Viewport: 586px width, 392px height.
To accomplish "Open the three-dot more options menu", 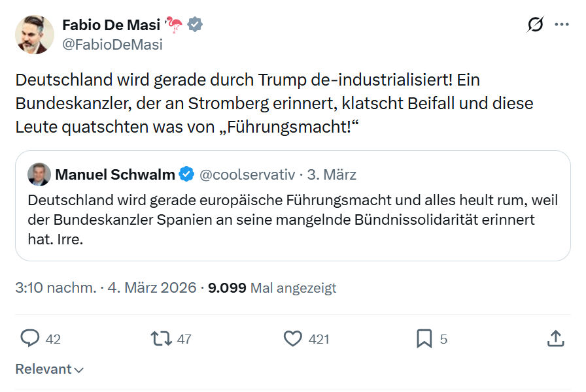I will coord(561,25).
